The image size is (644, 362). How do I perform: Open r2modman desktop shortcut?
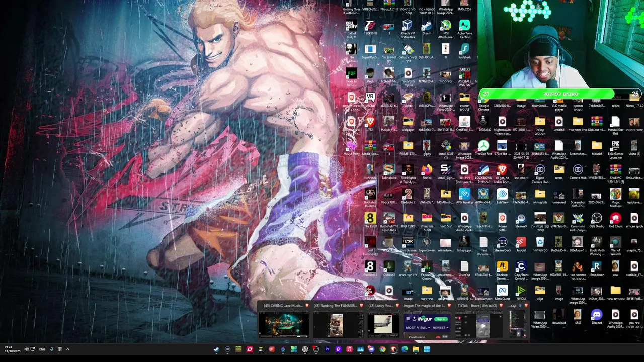pyautogui.click(x=596, y=269)
